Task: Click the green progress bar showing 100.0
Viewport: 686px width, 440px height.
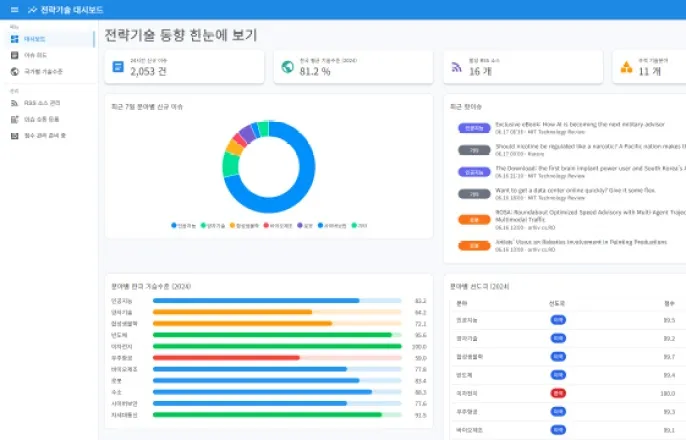Action: pos(277,346)
